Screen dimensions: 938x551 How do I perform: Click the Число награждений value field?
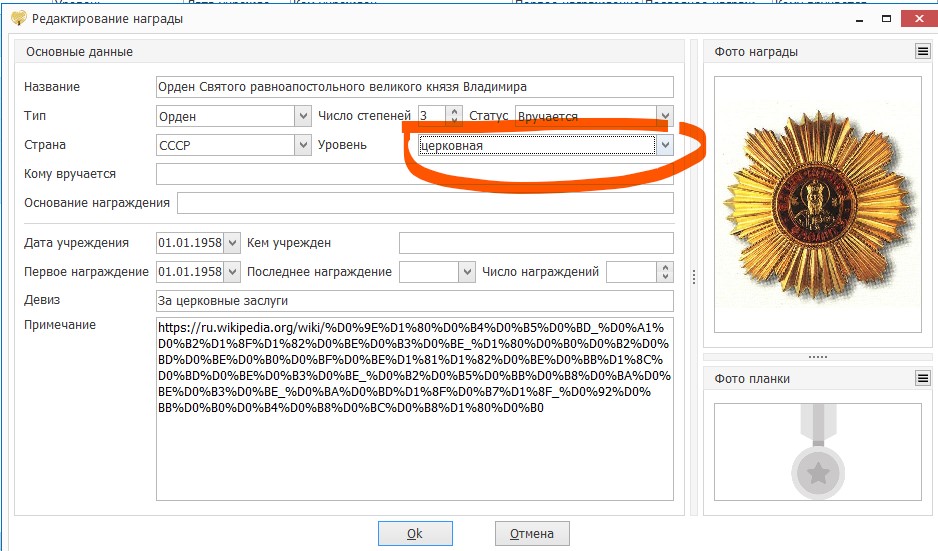[632, 272]
